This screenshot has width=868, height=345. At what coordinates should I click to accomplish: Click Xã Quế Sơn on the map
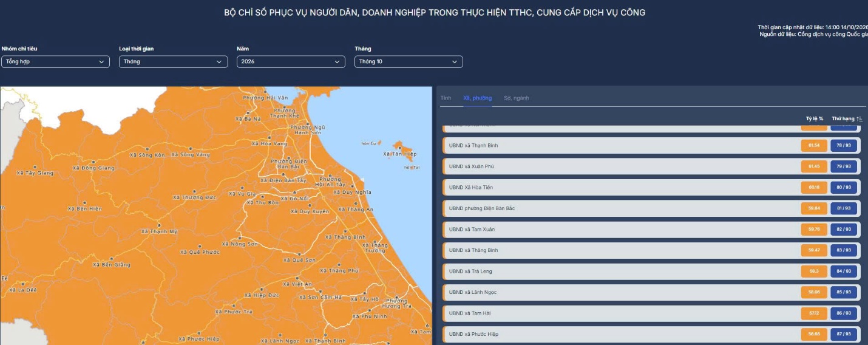[300, 260]
